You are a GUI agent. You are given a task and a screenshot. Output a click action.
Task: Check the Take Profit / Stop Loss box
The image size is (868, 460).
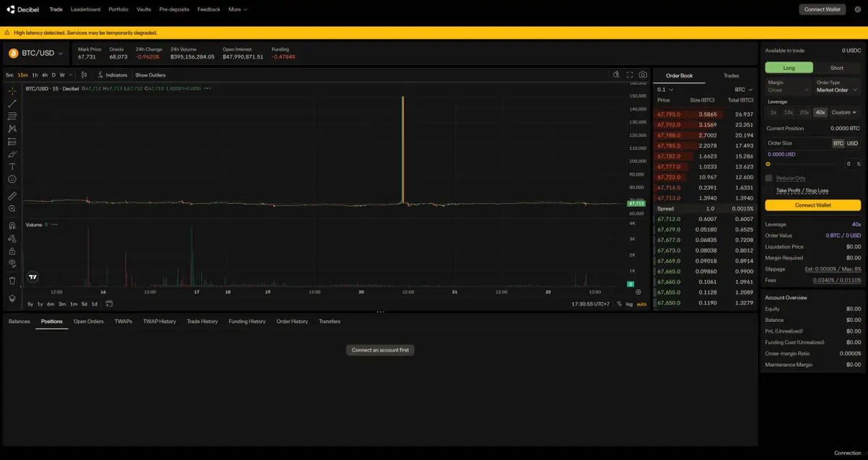(x=769, y=191)
